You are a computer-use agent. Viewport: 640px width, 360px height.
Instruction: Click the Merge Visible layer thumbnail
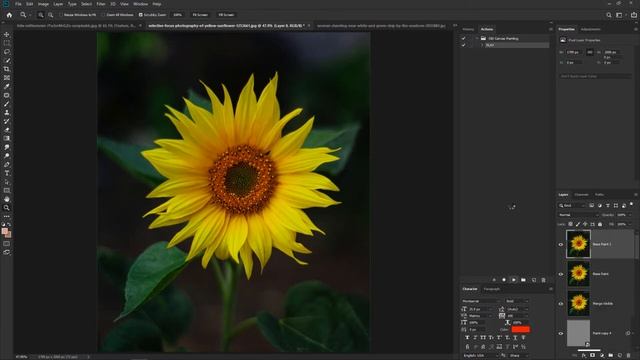click(578, 304)
